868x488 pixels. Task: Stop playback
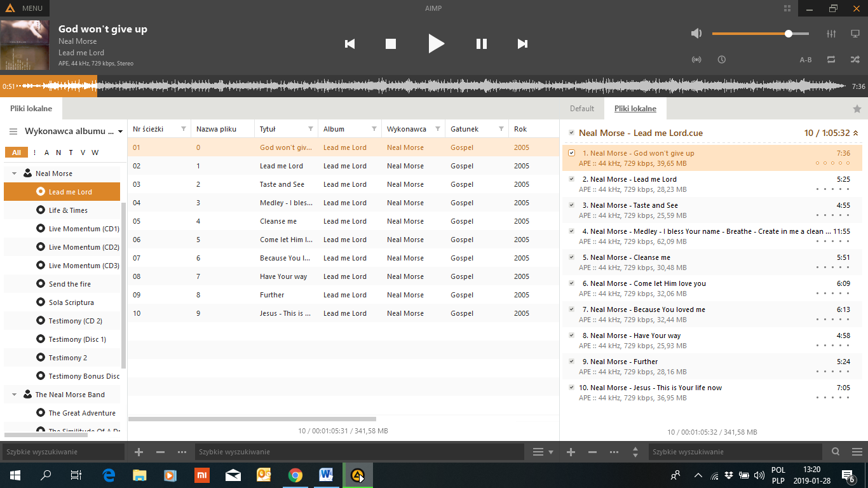click(391, 44)
